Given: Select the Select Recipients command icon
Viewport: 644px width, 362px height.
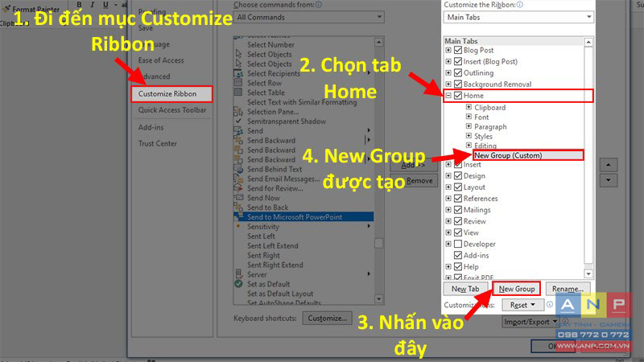Looking at the screenshot, I should click(238, 73).
